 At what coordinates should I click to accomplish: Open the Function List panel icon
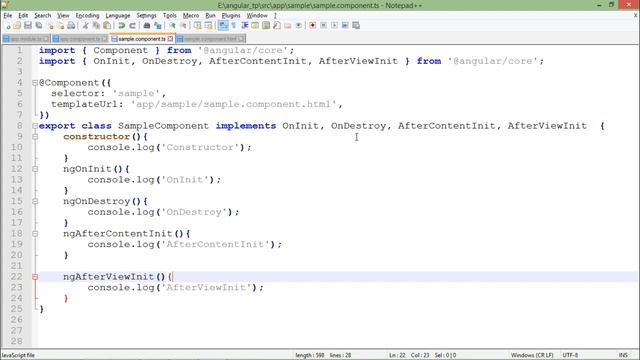(x=277, y=25)
